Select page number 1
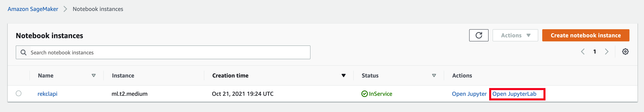This screenshot has height=112, width=644. pyautogui.click(x=595, y=52)
